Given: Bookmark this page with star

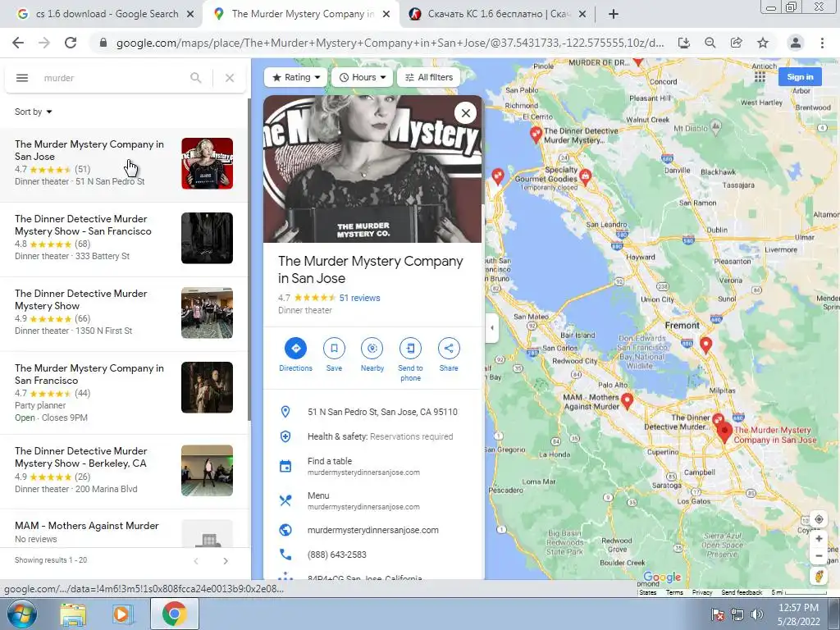Looking at the screenshot, I should point(763,43).
